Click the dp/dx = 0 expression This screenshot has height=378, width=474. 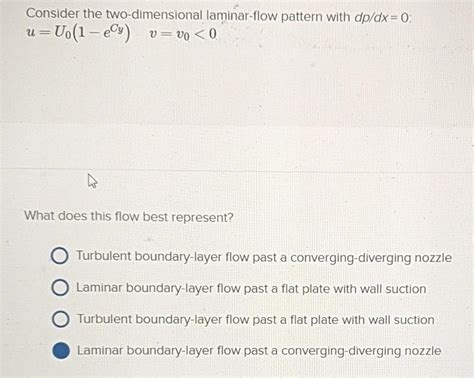point(382,17)
